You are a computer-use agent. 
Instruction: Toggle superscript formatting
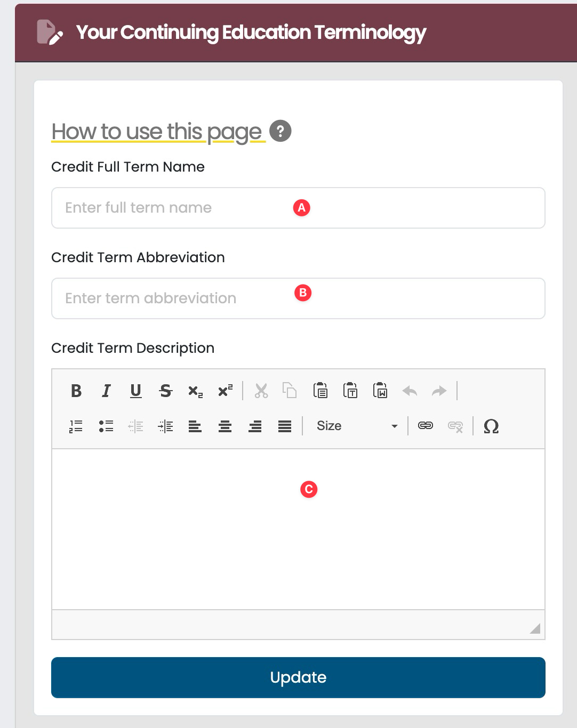pos(226,391)
